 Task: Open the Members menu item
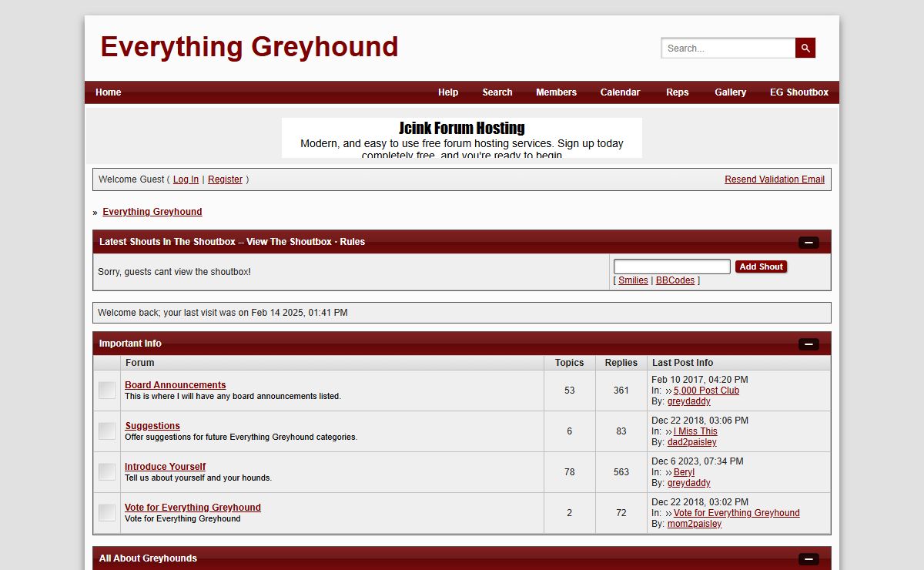click(x=556, y=92)
